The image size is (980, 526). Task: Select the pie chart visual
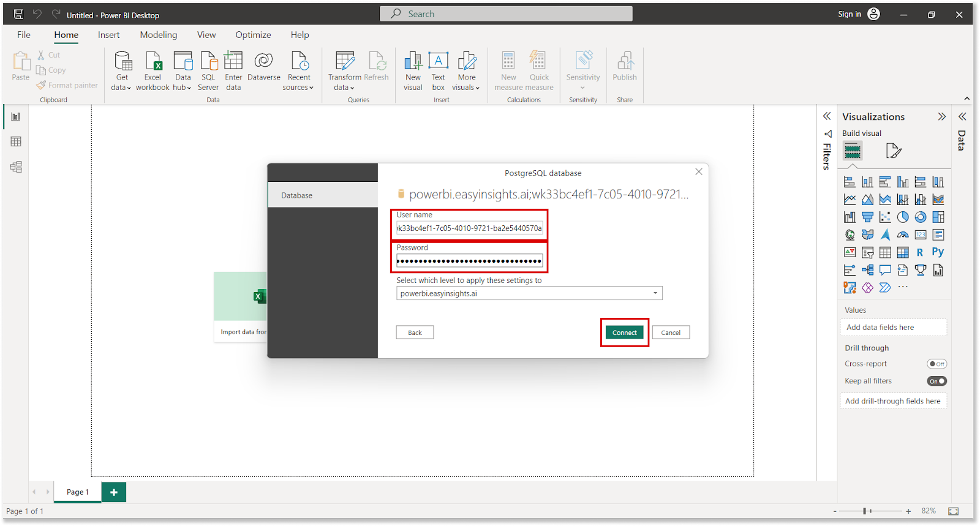tap(903, 217)
